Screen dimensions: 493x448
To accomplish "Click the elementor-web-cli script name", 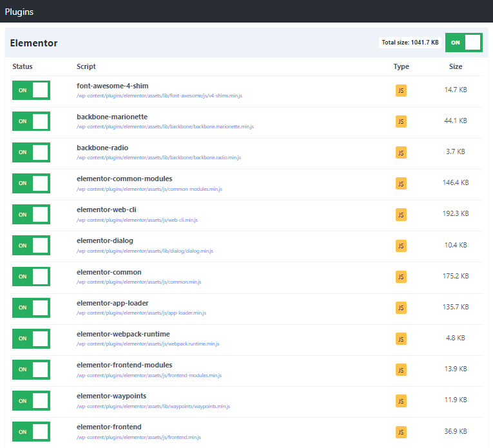I will click(106, 209).
